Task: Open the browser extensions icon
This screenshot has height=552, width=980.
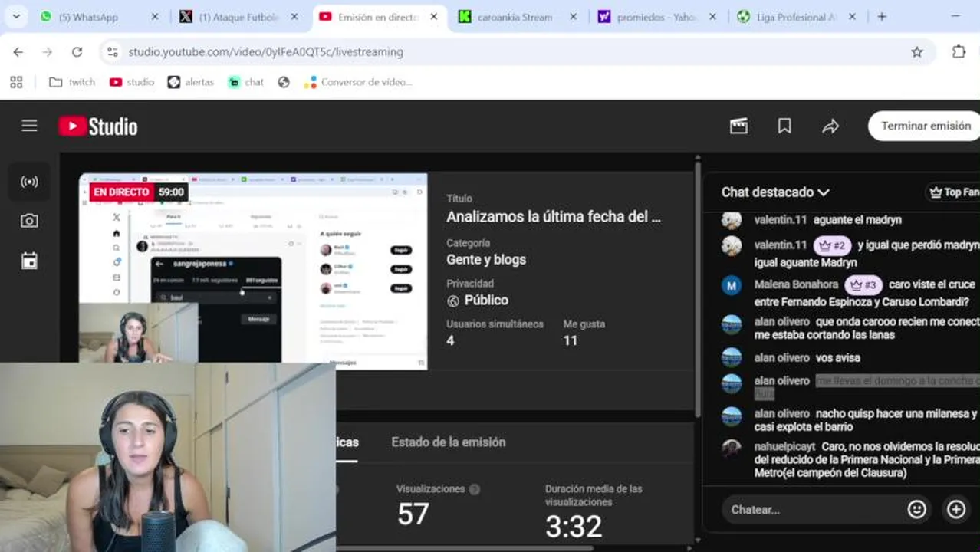Action: click(959, 52)
